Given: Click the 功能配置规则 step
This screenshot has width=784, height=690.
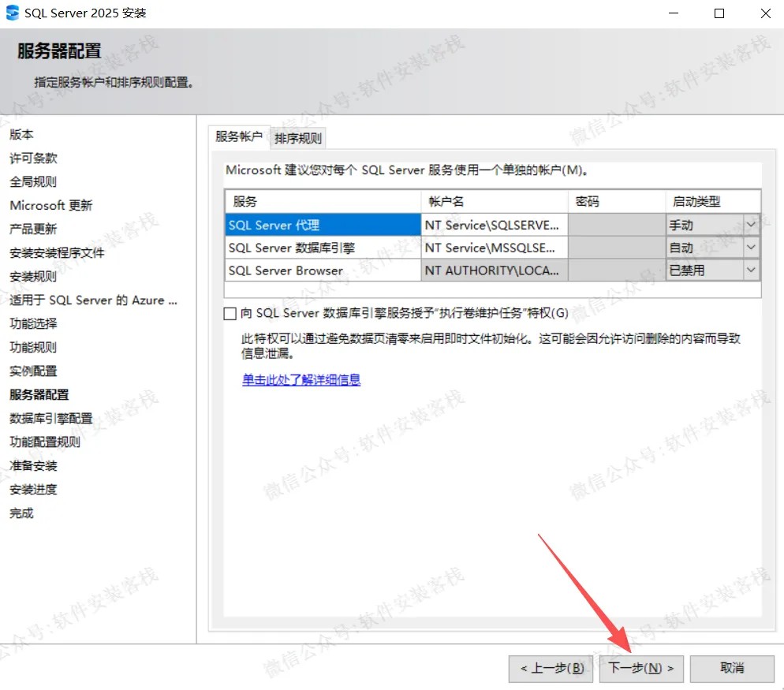Looking at the screenshot, I should (x=44, y=442).
